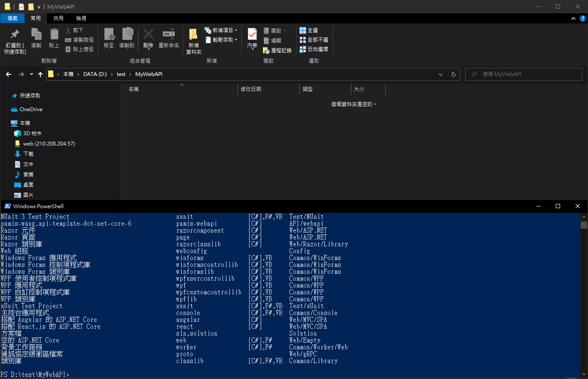Click Edit (編輯) in the ribbon
The width and height of the screenshot is (588, 379).
272,40
